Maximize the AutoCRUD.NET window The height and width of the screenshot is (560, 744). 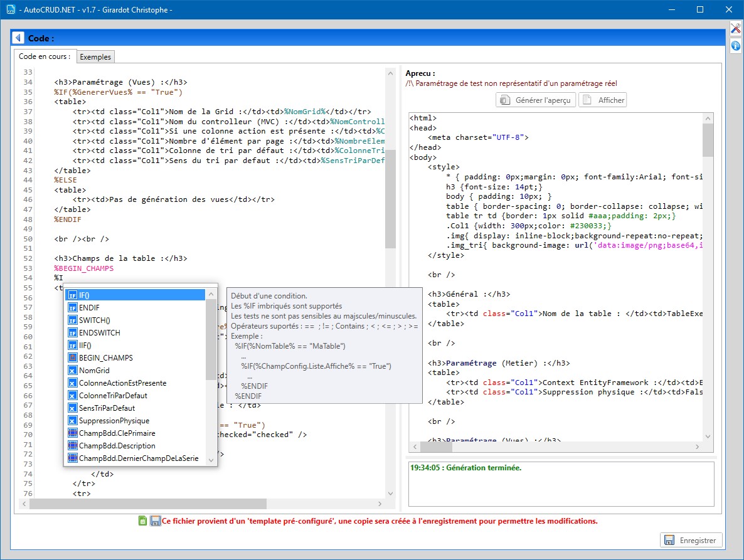(700, 9)
